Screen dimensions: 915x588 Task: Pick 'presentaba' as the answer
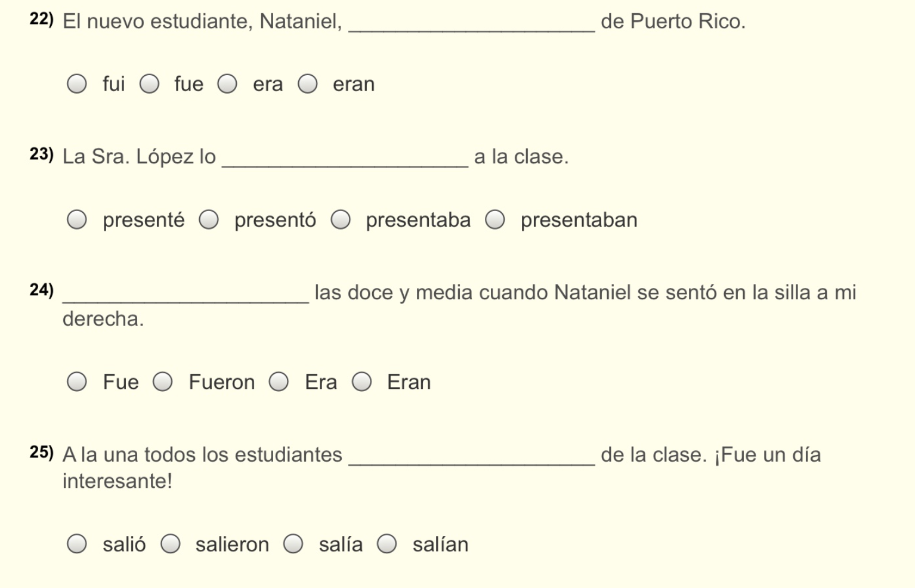(x=341, y=220)
